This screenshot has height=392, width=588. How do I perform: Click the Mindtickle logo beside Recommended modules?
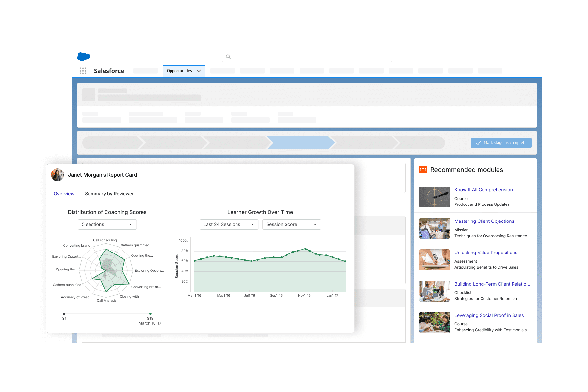[423, 170]
